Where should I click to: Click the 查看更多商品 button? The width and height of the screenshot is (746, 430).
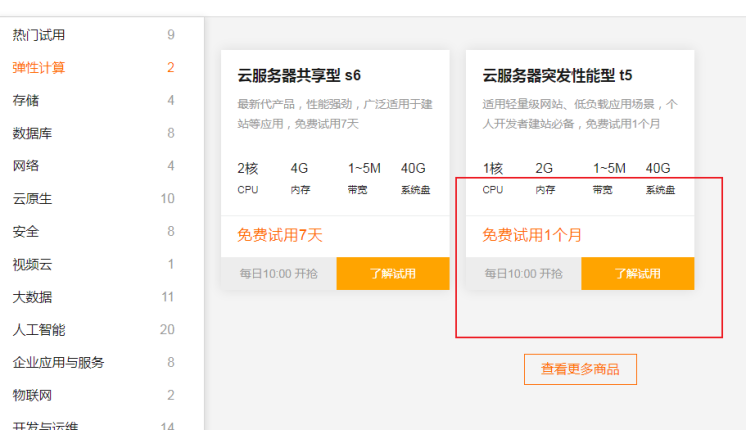click(x=580, y=369)
